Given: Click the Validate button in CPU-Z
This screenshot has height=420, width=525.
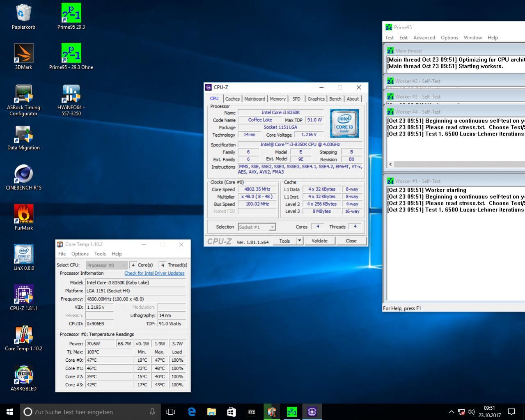Looking at the screenshot, I should 319,241.
